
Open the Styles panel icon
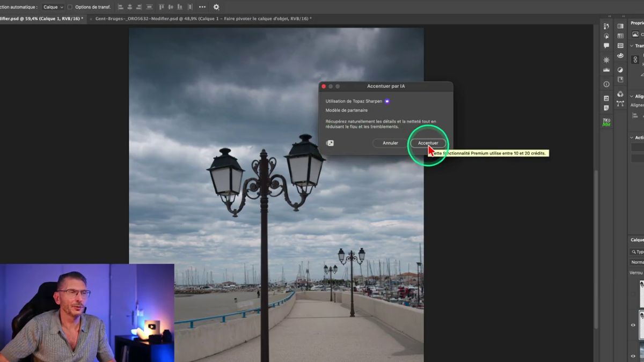[x=620, y=79]
